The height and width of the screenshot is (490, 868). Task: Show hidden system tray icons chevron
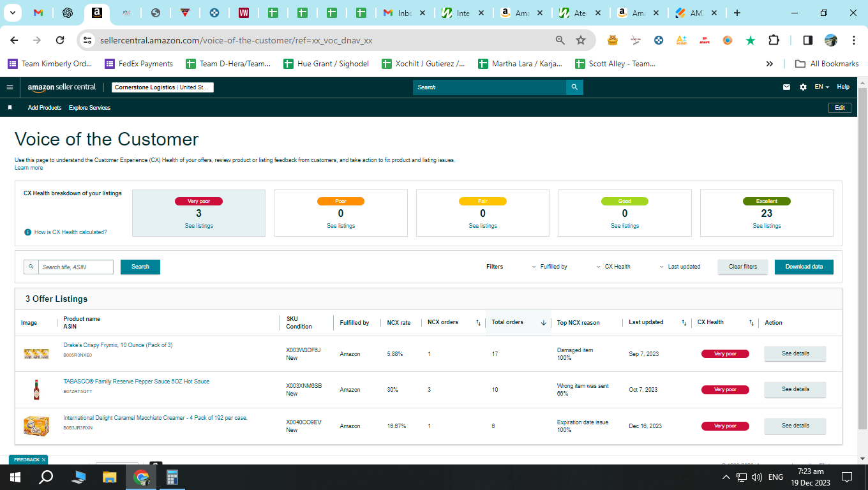pos(726,477)
